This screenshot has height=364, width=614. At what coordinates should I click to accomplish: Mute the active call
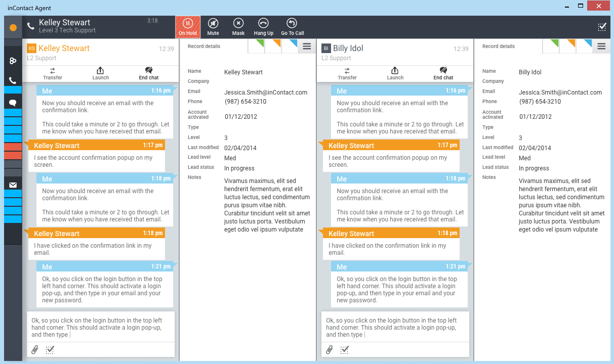[213, 26]
